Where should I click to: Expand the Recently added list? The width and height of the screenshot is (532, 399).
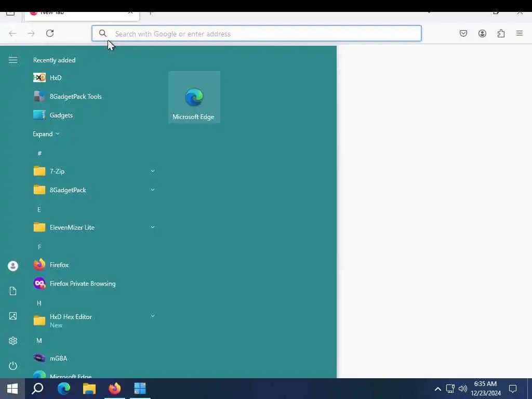pos(46,134)
